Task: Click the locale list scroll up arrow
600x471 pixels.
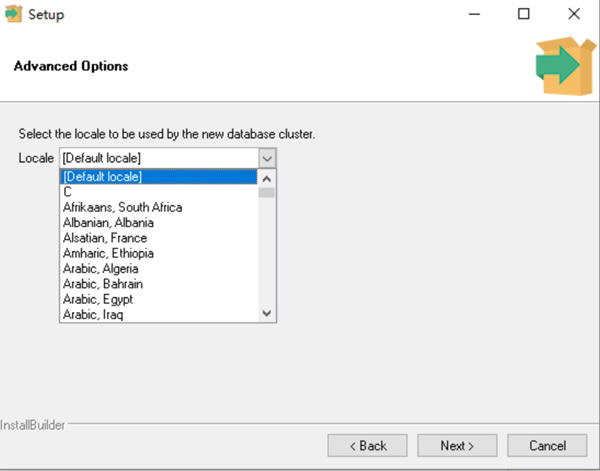Action: 266,178
